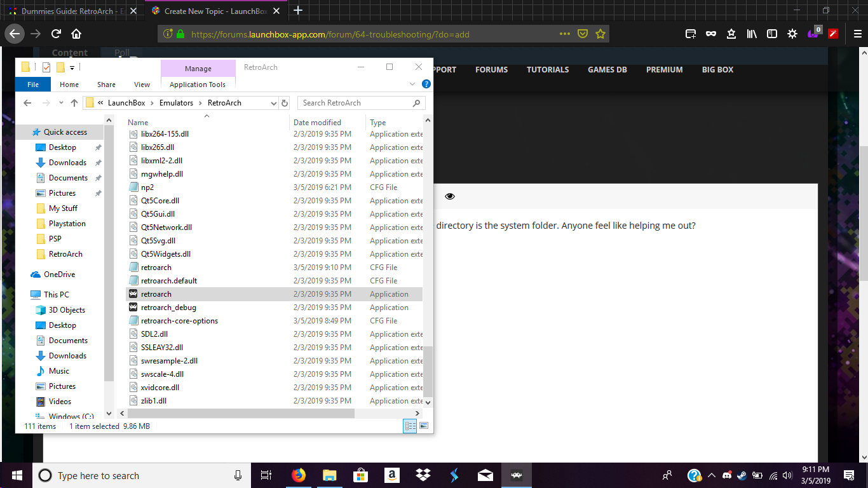Image resolution: width=868 pixels, height=488 pixels.
Task: Toggle Firefox sidebar view
Action: 772,34
